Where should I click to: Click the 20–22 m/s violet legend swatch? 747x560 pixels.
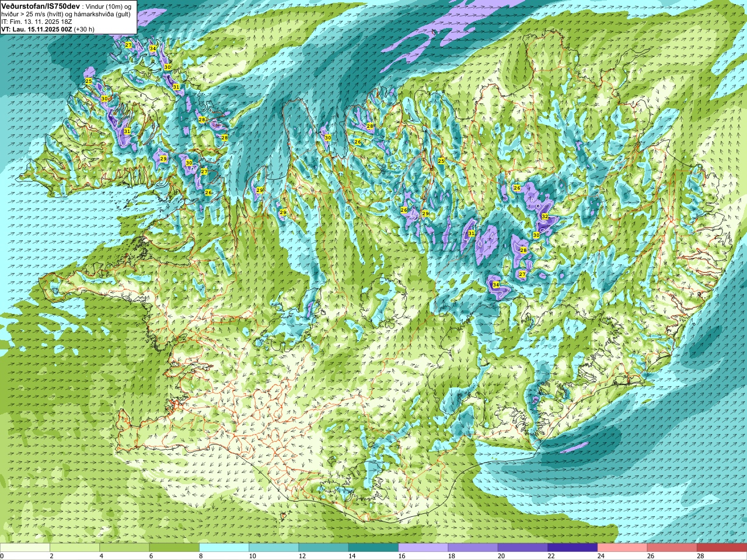pos(523,548)
